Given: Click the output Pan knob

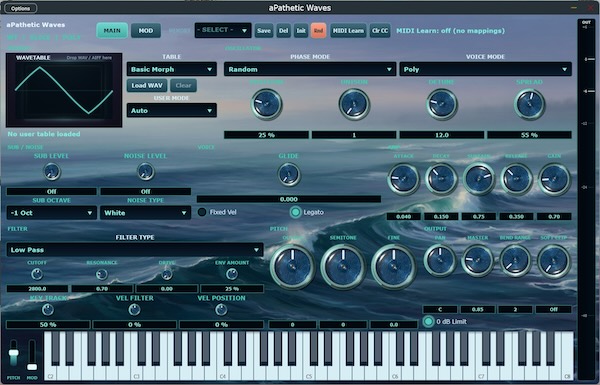Looking at the screenshot, I should (440, 261).
